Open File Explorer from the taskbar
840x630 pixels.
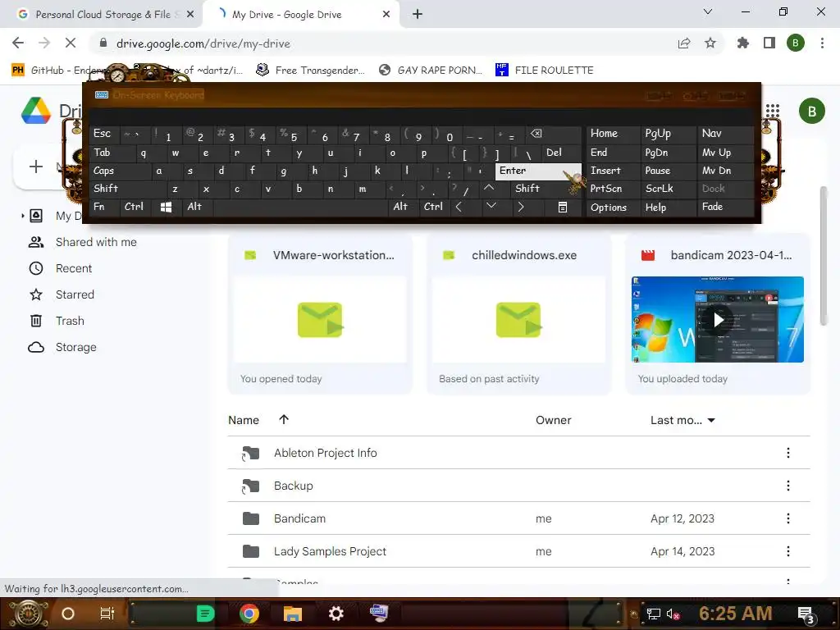(293, 614)
